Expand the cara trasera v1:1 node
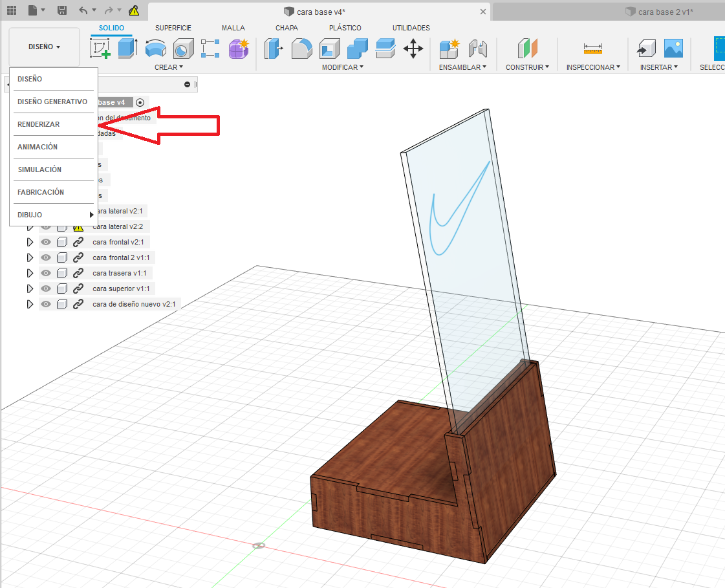The width and height of the screenshot is (725, 588). tap(30, 273)
